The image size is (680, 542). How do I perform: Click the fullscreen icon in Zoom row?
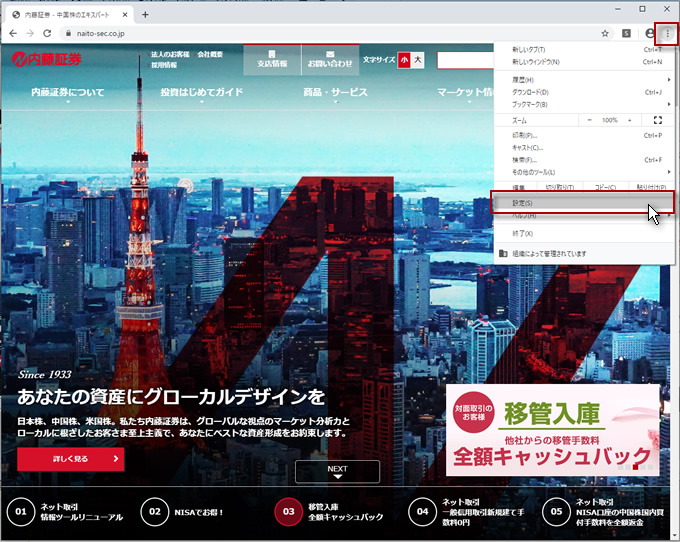point(657,120)
